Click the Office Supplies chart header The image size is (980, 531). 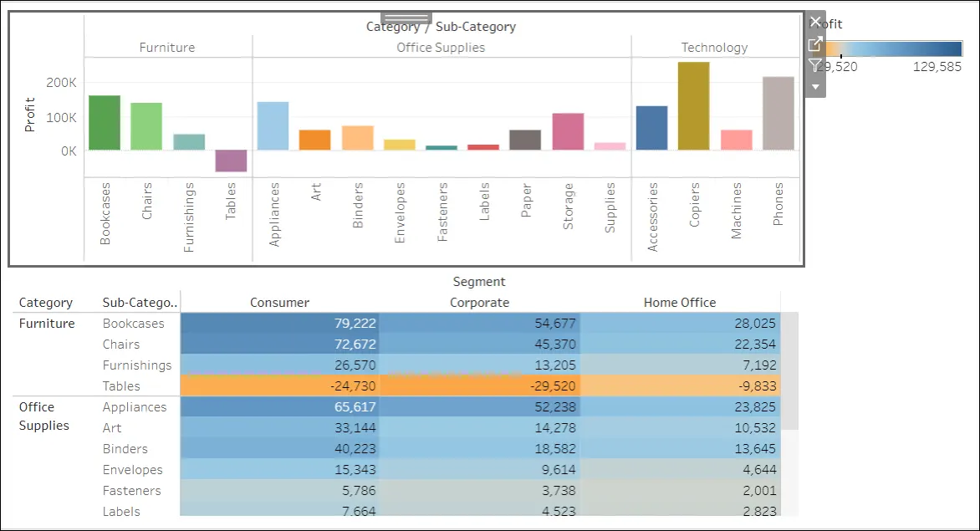point(441,48)
